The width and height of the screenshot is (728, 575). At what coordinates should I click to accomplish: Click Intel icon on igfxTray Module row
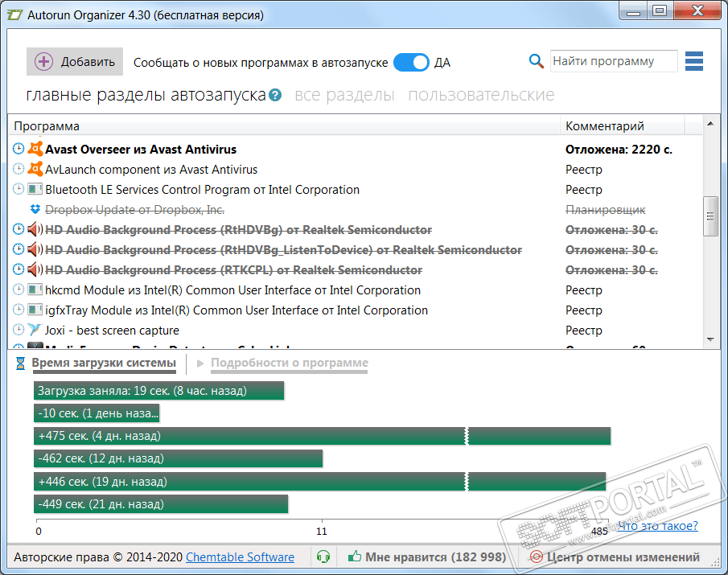click(35, 309)
